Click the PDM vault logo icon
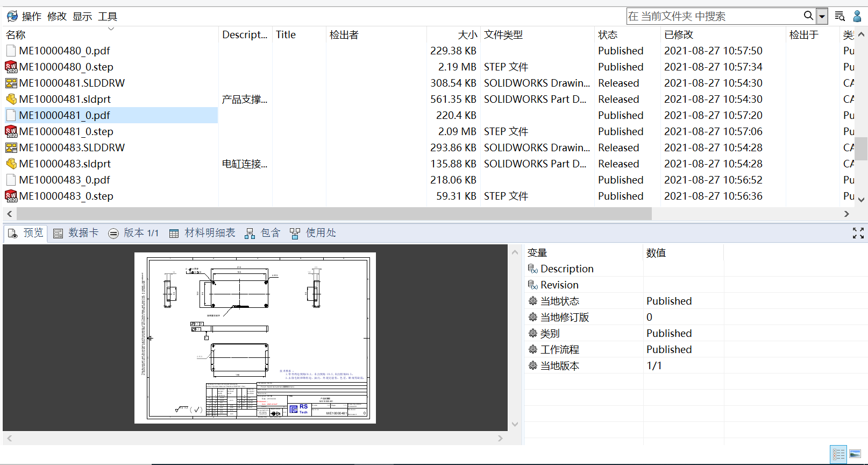 (12, 16)
